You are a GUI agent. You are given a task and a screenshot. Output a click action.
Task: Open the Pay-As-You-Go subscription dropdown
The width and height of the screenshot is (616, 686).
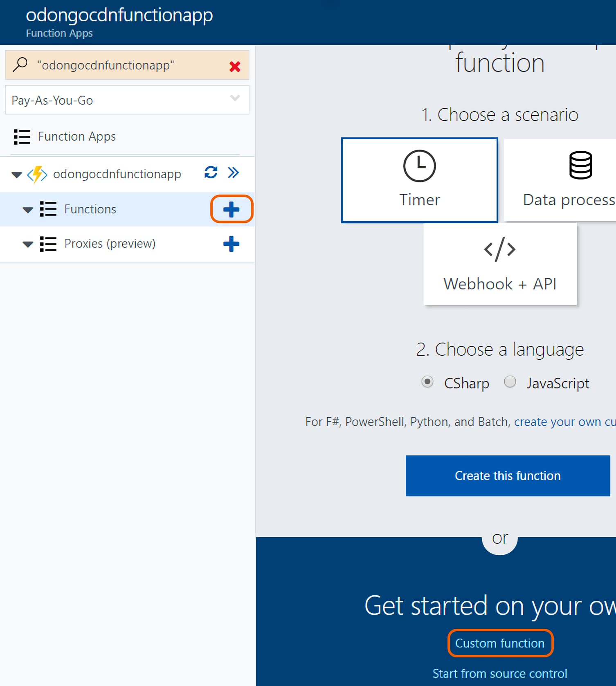point(127,100)
